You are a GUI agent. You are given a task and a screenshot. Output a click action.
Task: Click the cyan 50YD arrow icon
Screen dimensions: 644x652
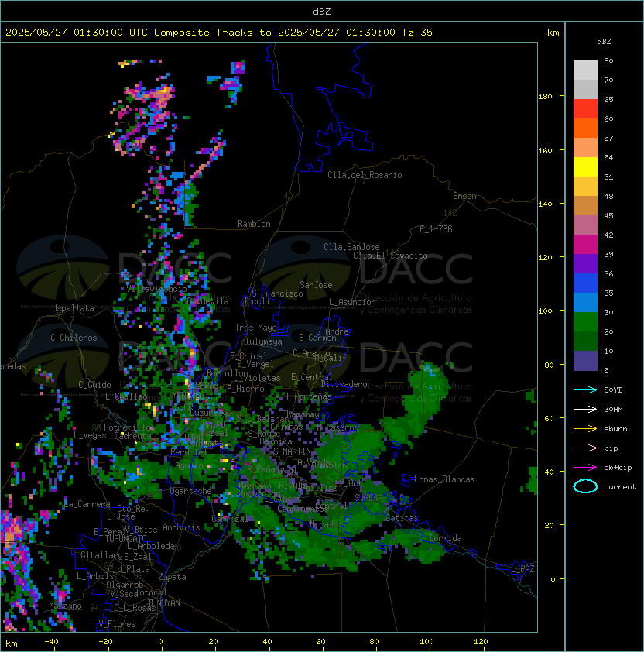(585, 390)
